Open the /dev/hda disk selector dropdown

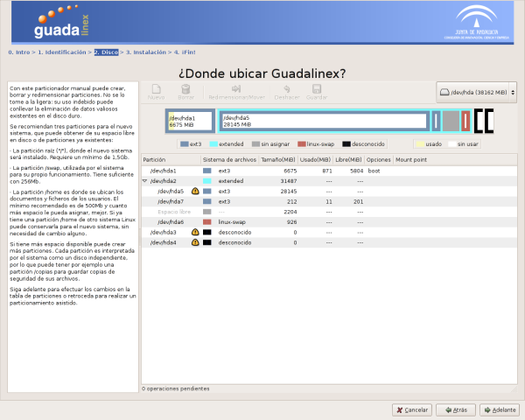[x=477, y=91]
